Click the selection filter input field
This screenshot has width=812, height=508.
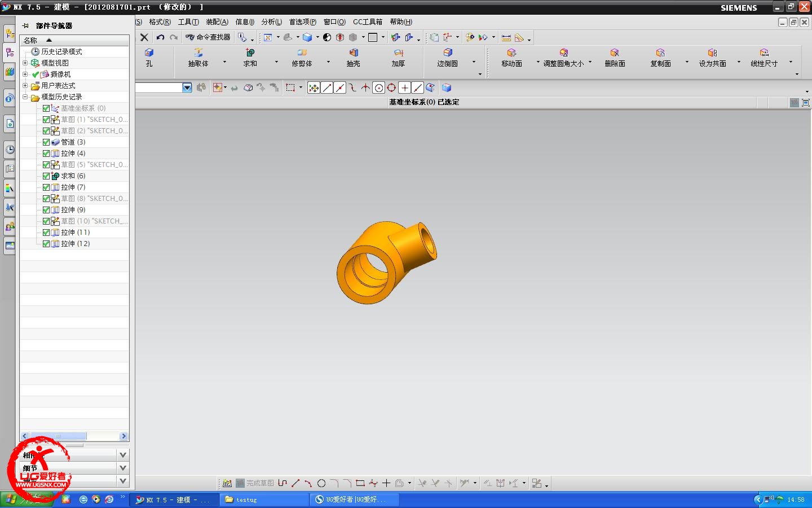tap(159, 87)
